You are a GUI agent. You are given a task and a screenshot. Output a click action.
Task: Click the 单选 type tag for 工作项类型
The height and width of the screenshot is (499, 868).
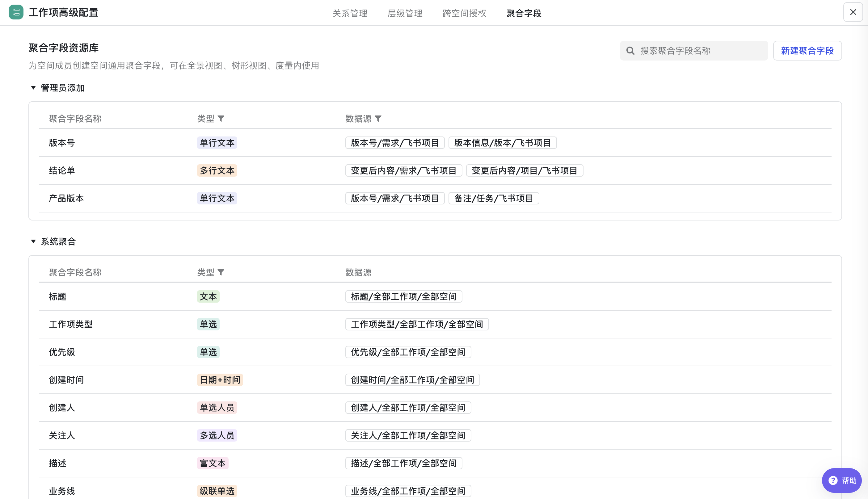tap(209, 324)
